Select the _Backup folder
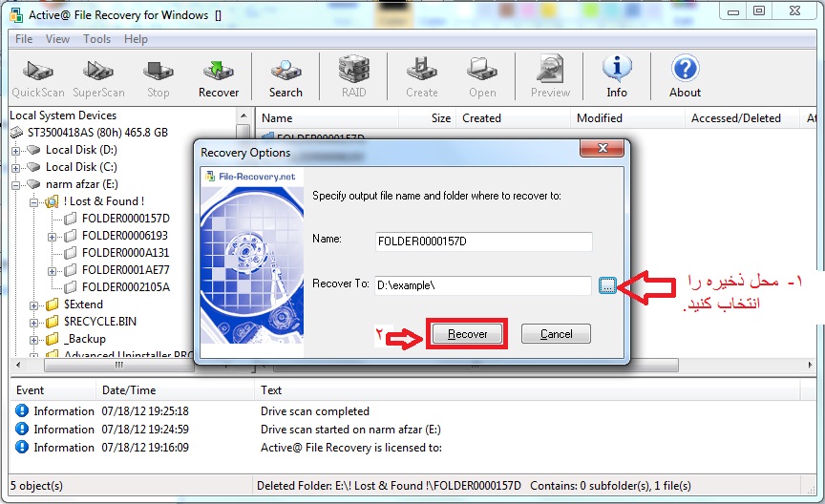Viewport: 825px width, 504px height. point(85,339)
